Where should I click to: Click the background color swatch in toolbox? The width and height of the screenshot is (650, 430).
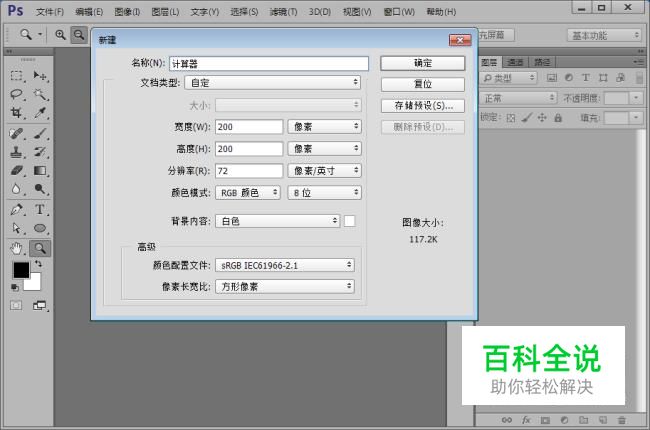pos(34,284)
